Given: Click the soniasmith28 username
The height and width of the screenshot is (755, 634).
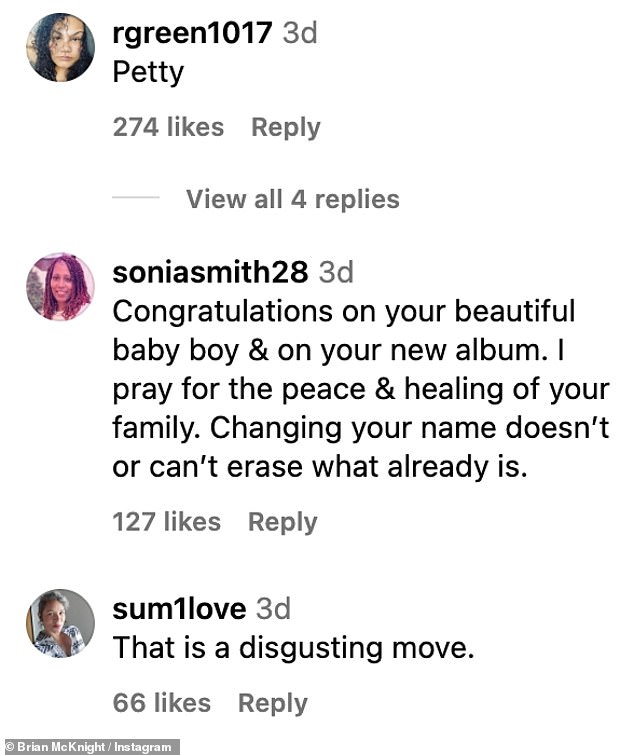Looking at the screenshot, I should click(210, 272).
